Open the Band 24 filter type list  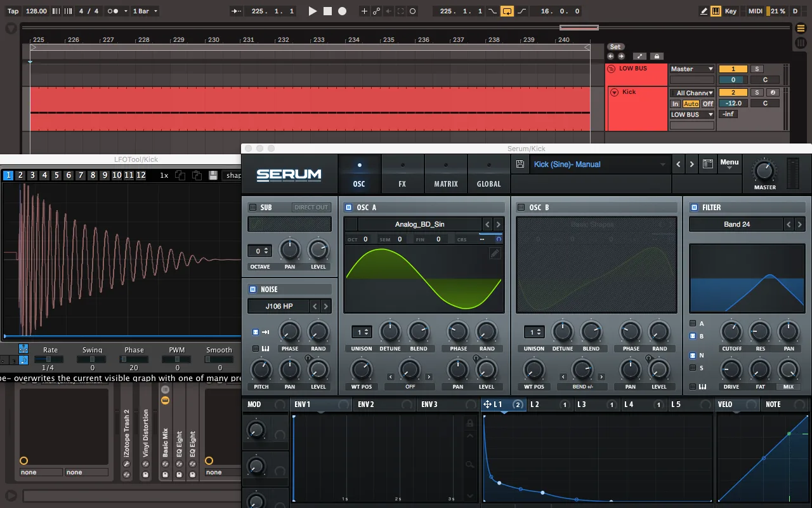click(x=737, y=224)
